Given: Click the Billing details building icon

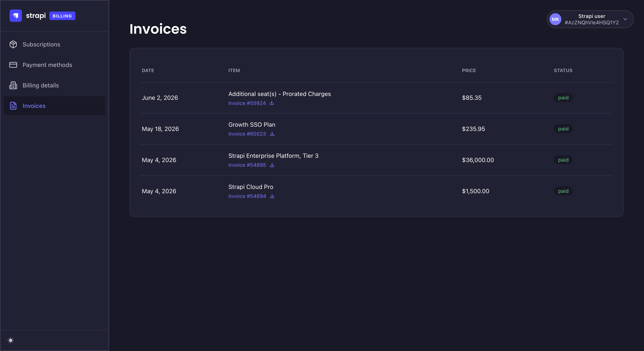Looking at the screenshot, I should click(x=13, y=85).
